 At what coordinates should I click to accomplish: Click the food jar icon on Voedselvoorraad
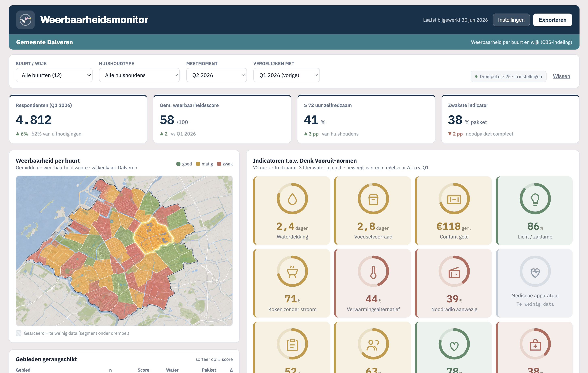coord(373,199)
